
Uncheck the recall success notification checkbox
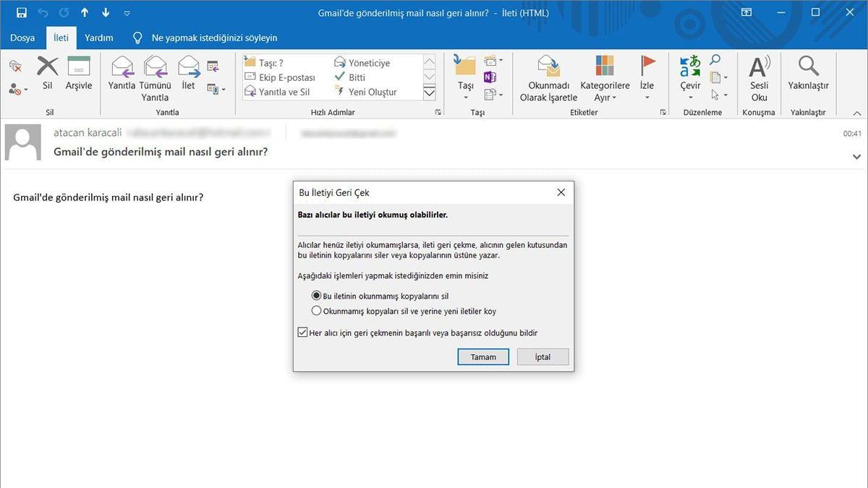(x=302, y=332)
